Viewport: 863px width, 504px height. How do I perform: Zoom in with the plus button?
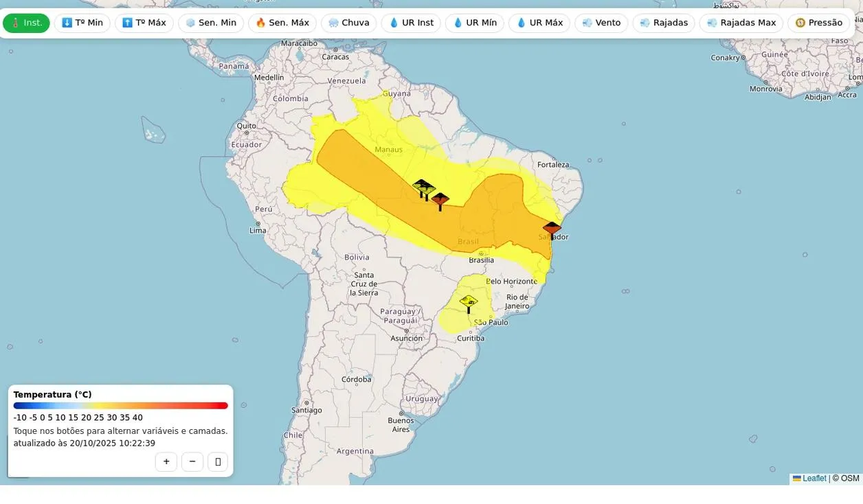(166, 461)
